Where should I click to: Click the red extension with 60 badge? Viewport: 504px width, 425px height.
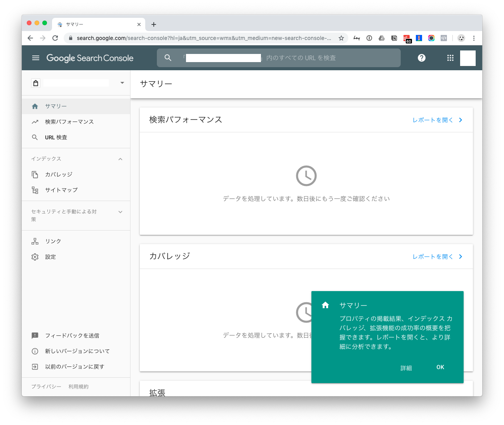pyautogui.click(x=407, y=38)
